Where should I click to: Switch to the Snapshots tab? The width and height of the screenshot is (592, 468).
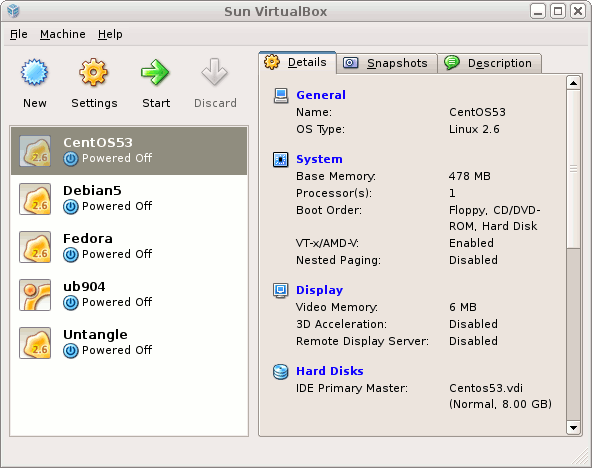(387, 63)
